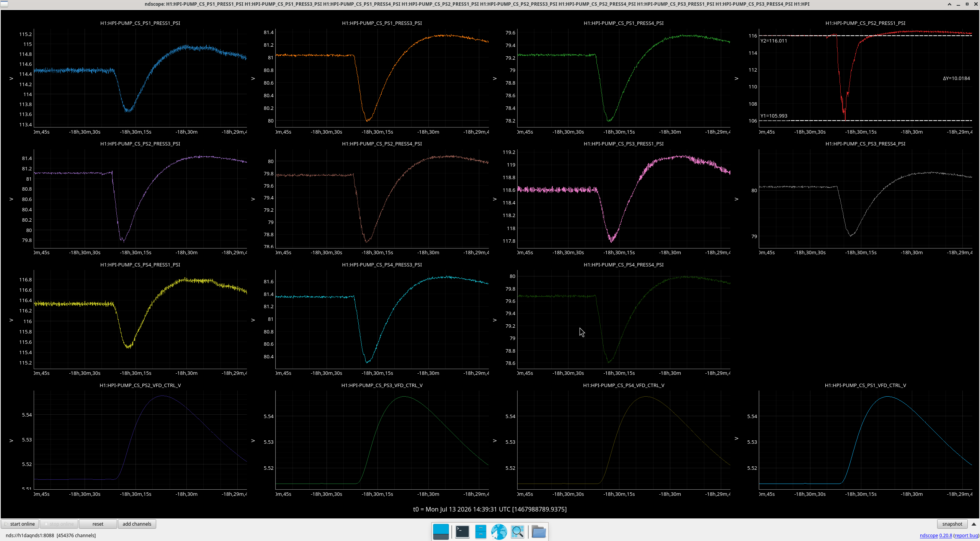Click the Y-axis marker on PS1_PRESS1 plot
The width and height of the screenshot is (980, 541).
pos(11,78)
